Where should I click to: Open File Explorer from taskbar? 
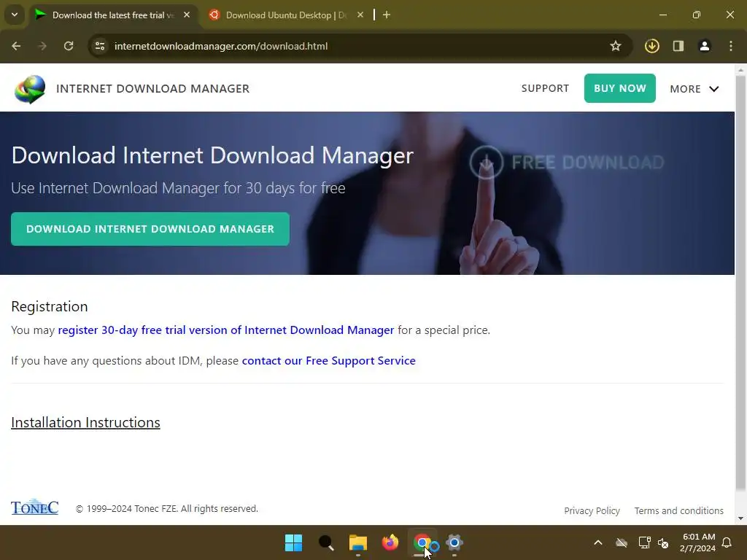coord(357,542)
